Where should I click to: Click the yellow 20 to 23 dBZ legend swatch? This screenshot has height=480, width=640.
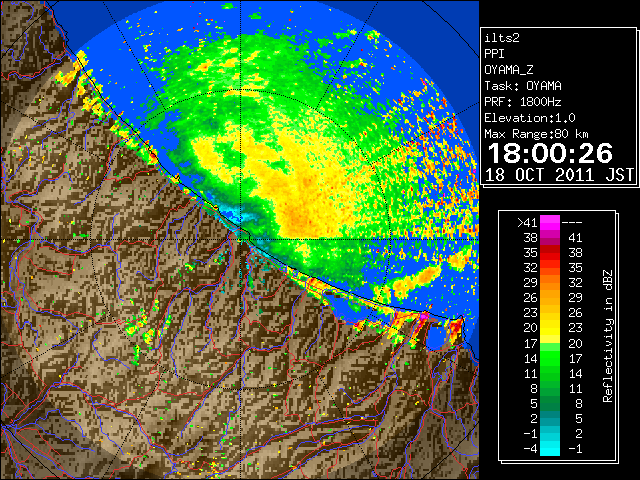pos(550,328)
